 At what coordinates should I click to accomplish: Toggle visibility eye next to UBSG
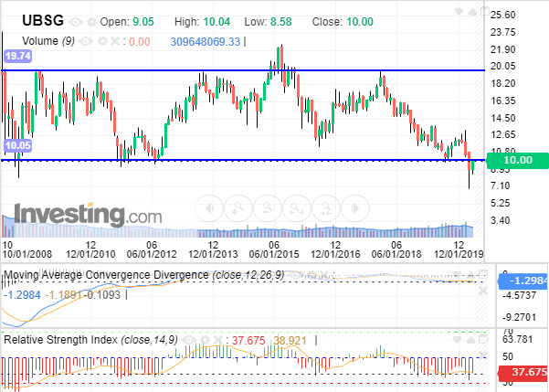coord(75,23)
